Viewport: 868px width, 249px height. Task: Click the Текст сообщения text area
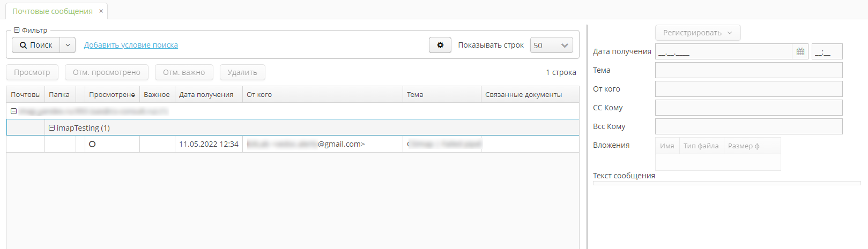[726, 183]
